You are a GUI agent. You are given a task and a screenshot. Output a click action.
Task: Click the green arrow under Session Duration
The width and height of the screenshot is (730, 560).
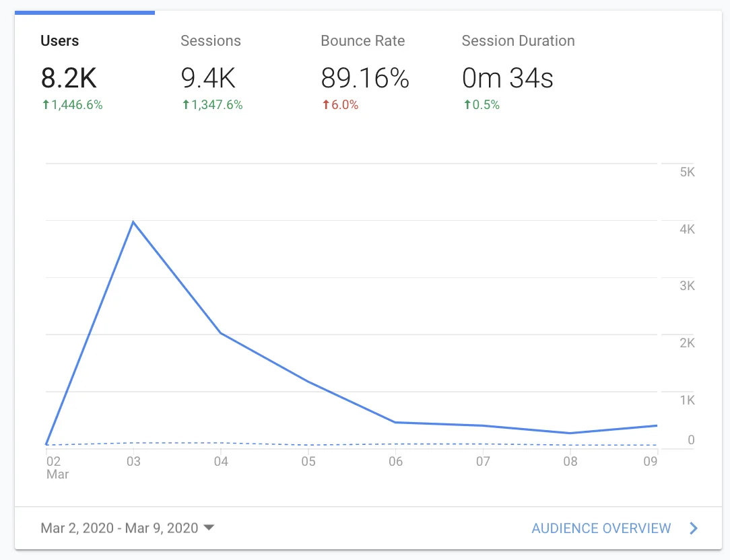click(467, 105)
